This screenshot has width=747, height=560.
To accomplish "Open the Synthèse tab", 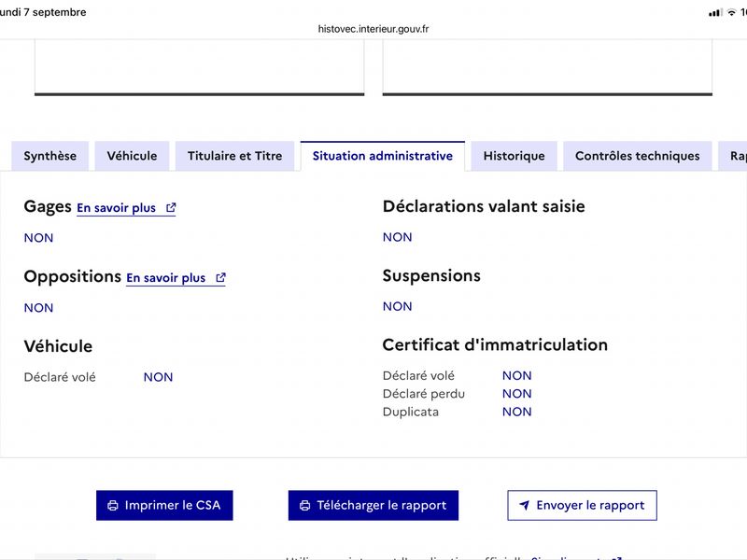I will coord(50,156).
